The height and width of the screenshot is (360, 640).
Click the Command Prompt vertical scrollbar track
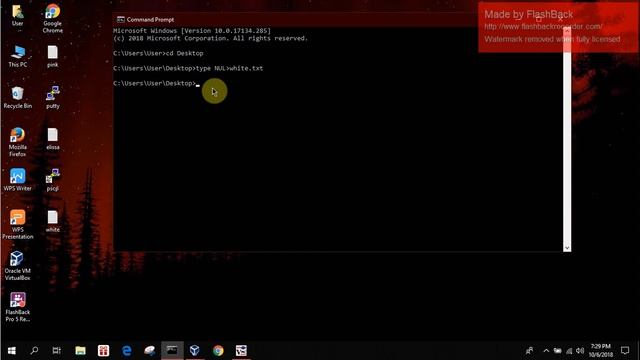coord(567,139)
